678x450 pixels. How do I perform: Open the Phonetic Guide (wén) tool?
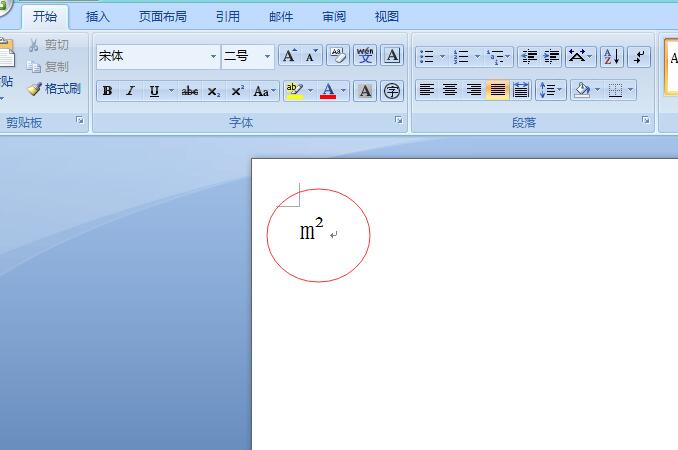pyautogui.click(x=365, y=56)
